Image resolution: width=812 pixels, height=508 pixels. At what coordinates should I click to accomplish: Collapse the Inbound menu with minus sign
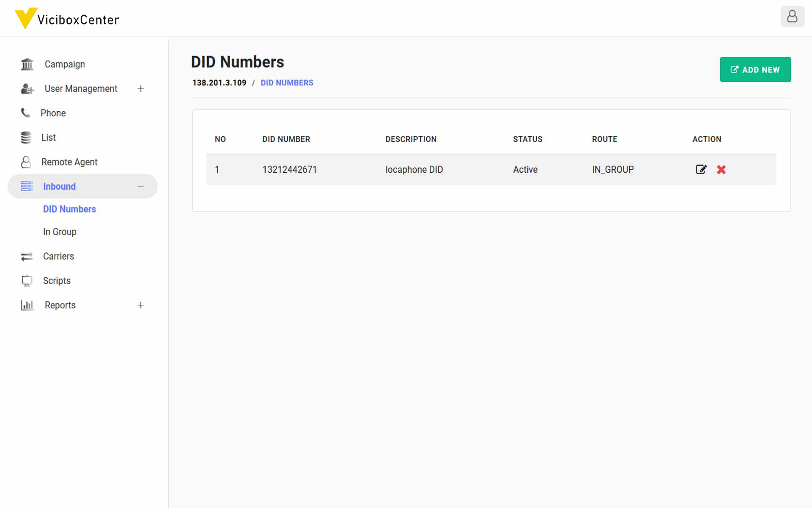coord(140,186)
